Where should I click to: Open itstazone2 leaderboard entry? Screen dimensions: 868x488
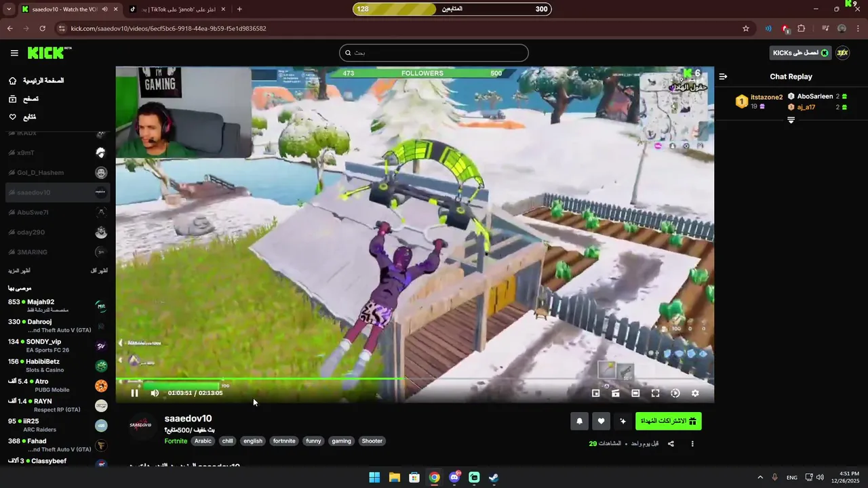[759, 102]
